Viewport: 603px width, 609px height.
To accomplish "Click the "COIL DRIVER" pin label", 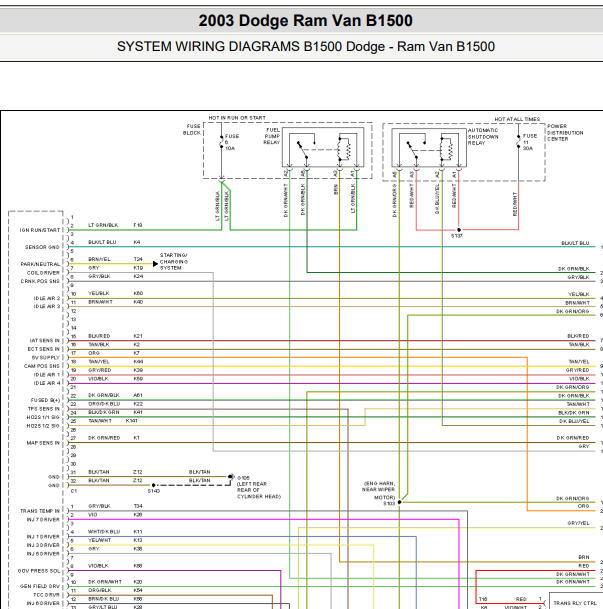I will 43,273.
